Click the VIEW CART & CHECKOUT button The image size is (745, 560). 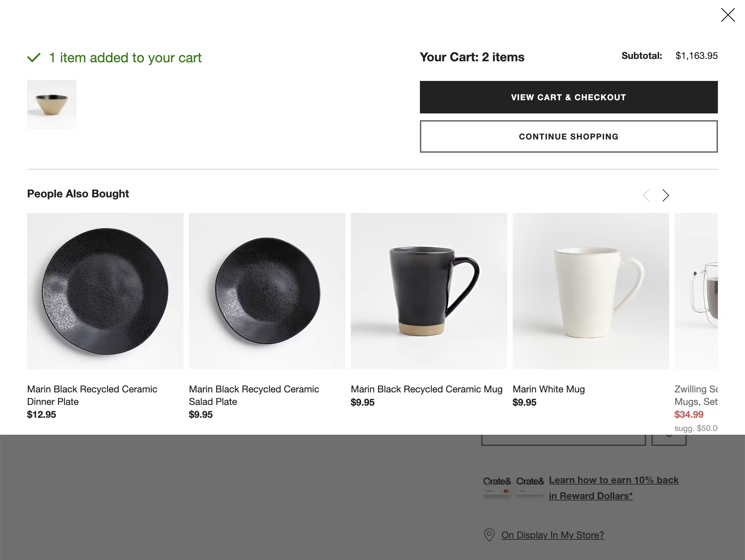tap(568, 97)
